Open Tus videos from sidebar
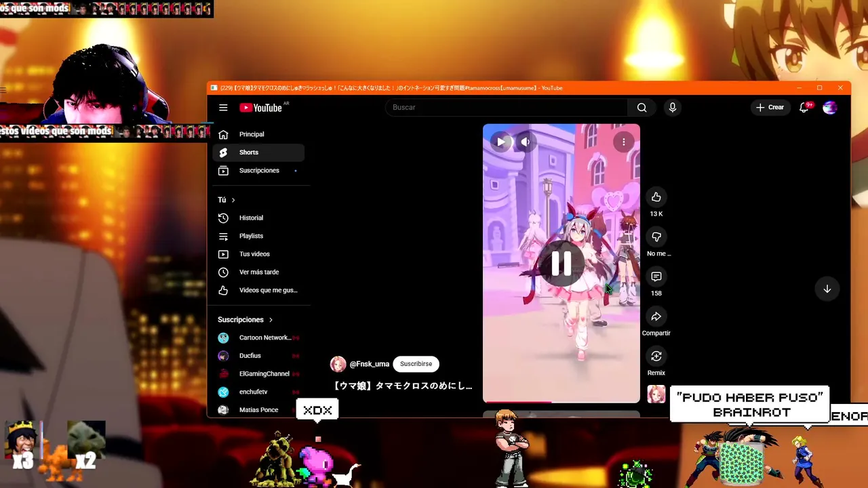 coord(258,254)
